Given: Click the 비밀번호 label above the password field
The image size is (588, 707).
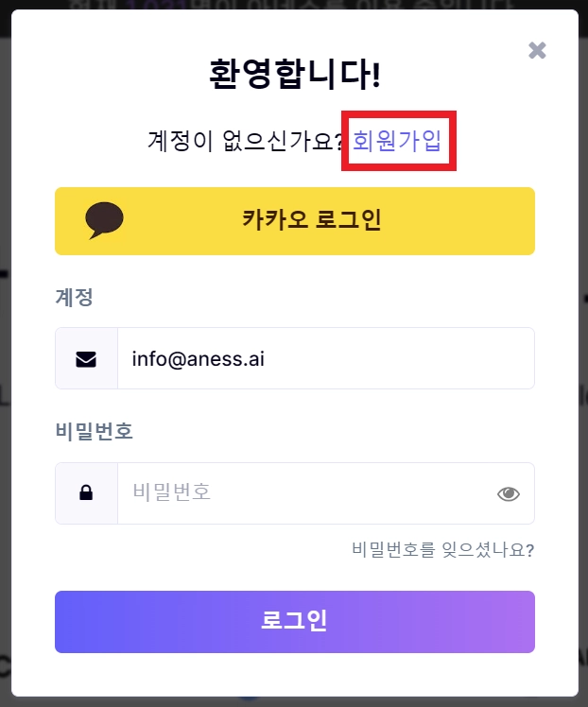Looking at the screenshot, I should coord(94,432).
